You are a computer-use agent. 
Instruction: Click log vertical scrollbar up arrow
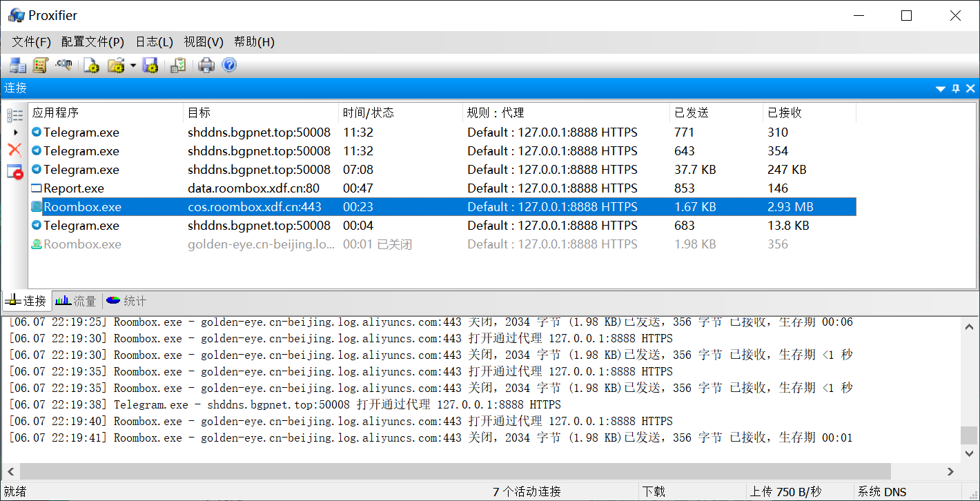(969, 328)
